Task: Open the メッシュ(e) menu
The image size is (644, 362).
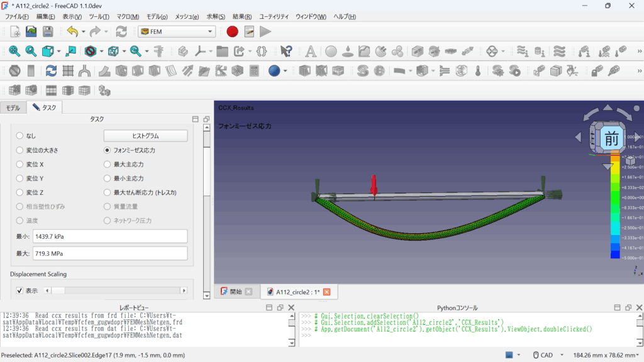Action: pyautogui.click(x=186, y=16)
